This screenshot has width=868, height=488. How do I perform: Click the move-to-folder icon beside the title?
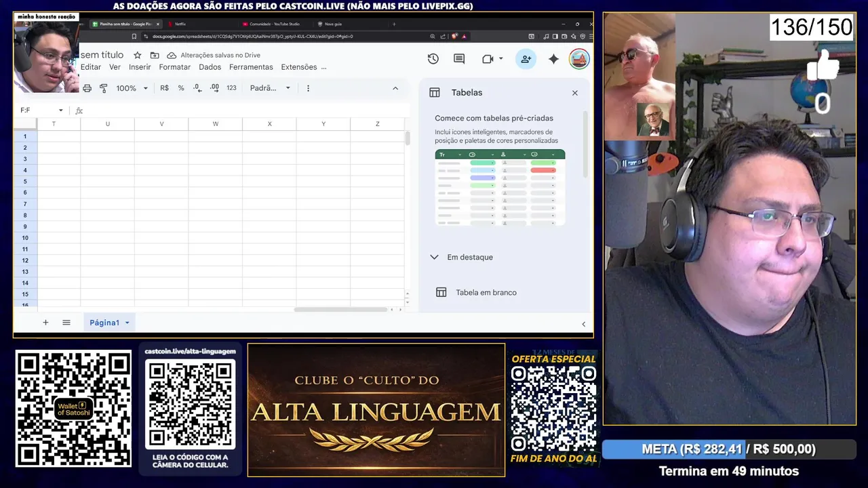click(155, 55)
